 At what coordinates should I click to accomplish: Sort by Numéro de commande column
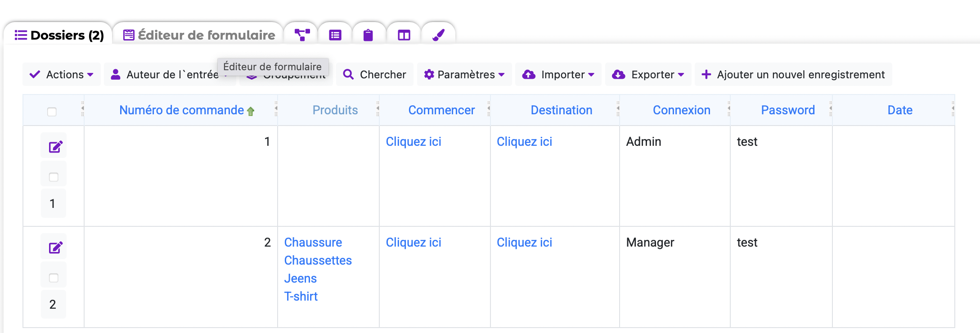(181, 110)
